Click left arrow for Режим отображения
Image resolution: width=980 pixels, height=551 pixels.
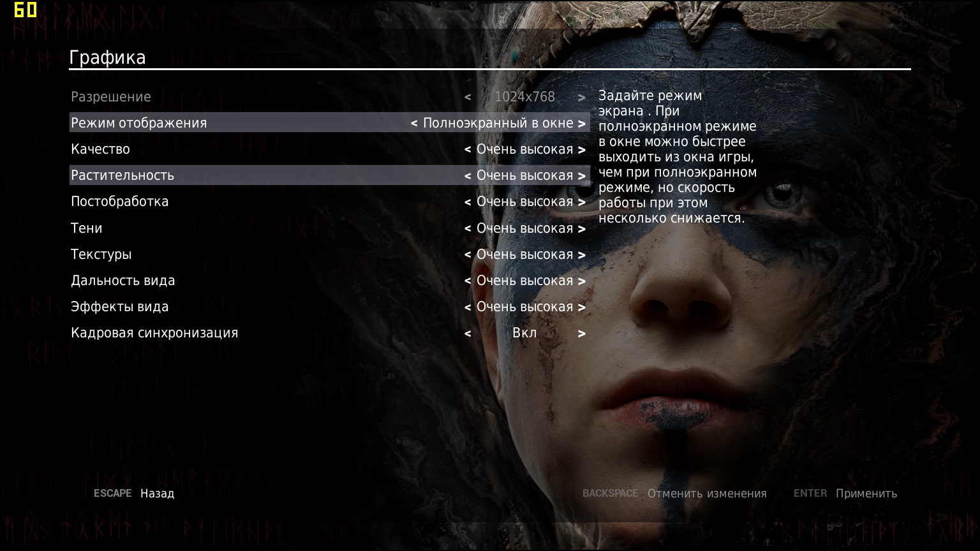(414, 124)
